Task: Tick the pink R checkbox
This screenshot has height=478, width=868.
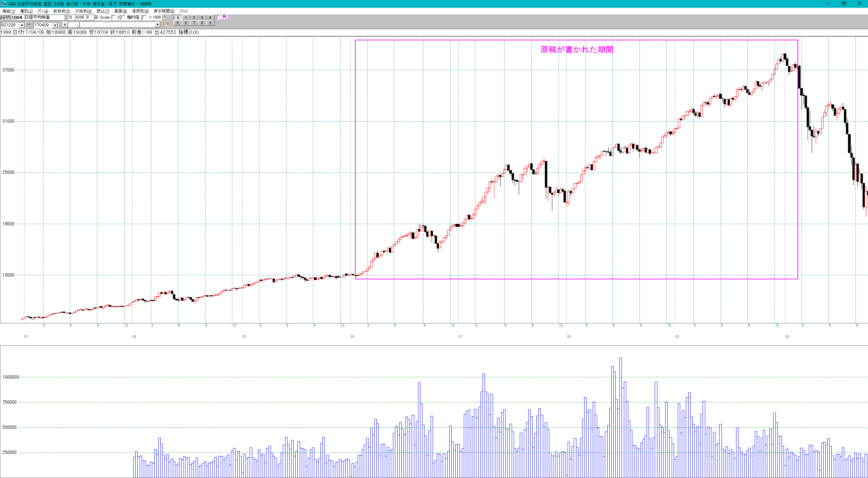Action: 219,17
